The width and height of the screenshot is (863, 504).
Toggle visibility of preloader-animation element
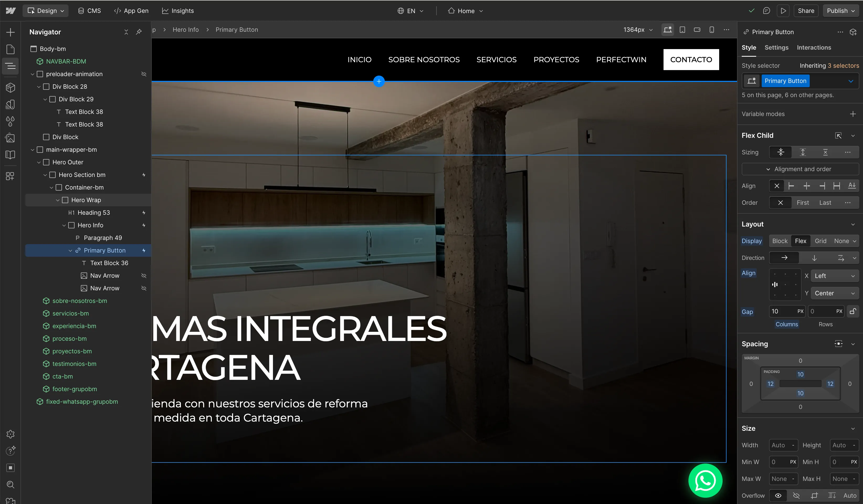pyautogui.click(x=144, y=74)
